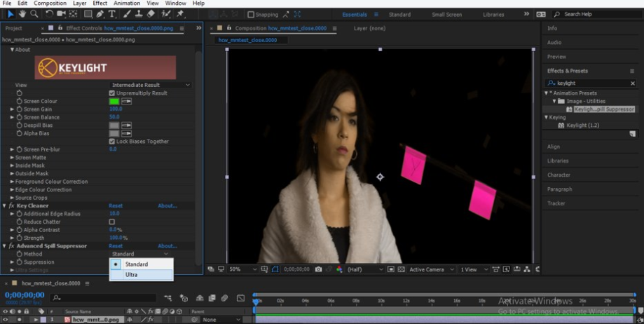Open the Animation menu
The width and height of the screenshot is (644, 324).
(x=127, y=4)
